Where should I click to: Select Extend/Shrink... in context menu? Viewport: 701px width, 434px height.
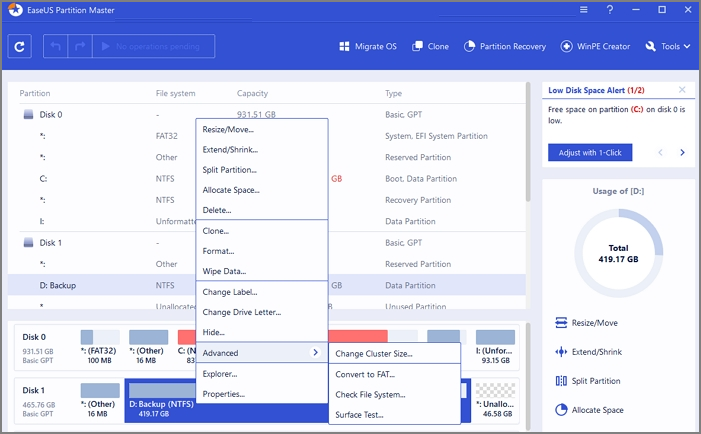(x=262, y=150)
